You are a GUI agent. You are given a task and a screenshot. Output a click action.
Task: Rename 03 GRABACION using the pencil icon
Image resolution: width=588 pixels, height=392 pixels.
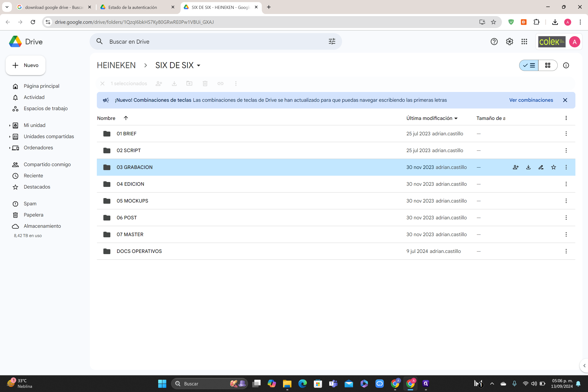pos(541,167)
